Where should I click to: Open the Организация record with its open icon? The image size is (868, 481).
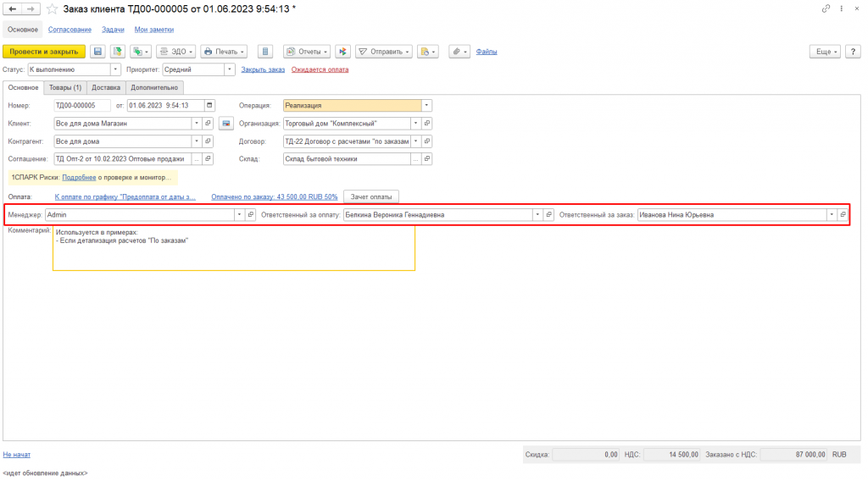tap(427, 124)
